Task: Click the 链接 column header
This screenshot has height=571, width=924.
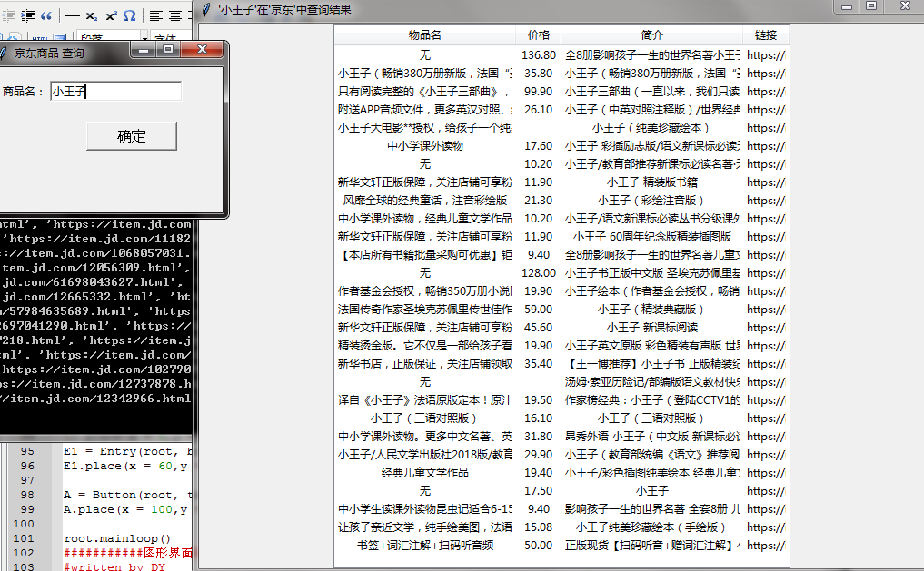Action: (766, 34)
